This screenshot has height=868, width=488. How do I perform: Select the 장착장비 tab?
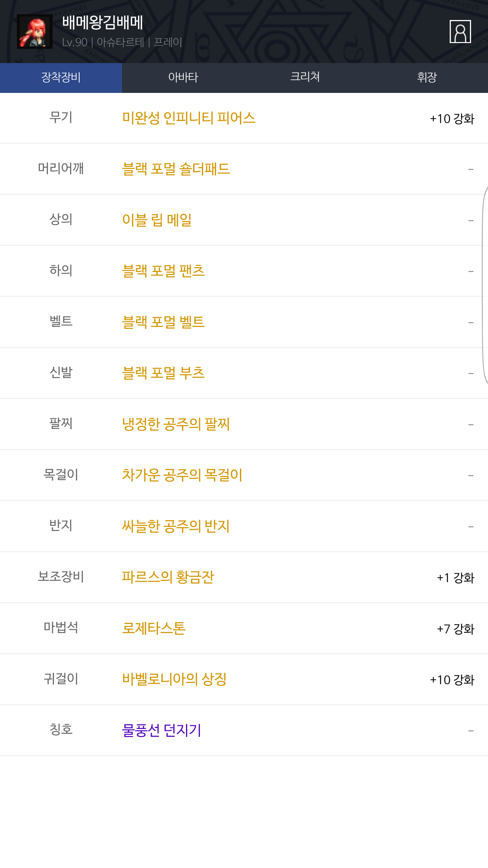click(61, 78)
